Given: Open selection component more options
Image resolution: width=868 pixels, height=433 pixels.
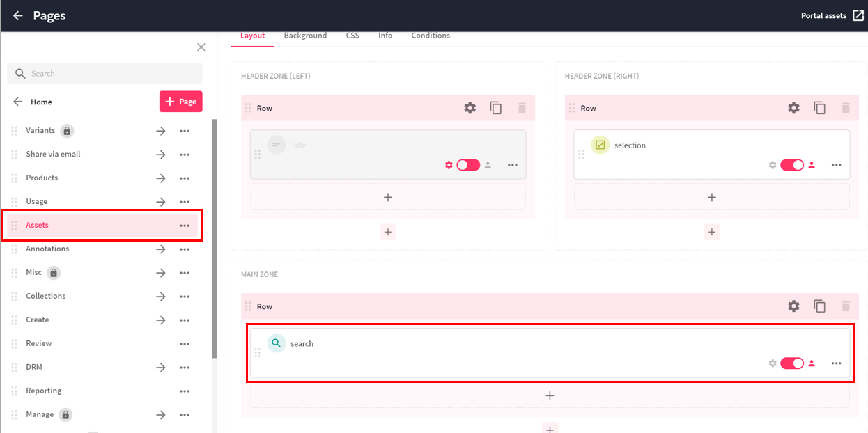Looking at the screenshot, I should click(x=837, y=165).
